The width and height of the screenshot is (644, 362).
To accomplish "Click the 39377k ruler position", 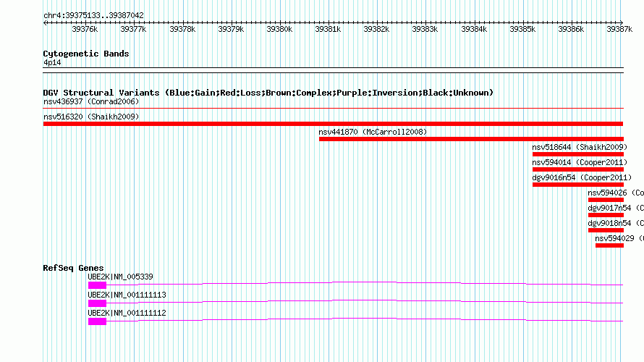I will 133,29.
